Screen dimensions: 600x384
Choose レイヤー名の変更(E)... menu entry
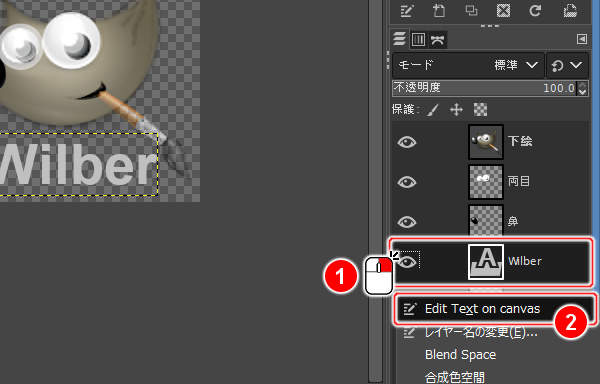pos(481,333)
